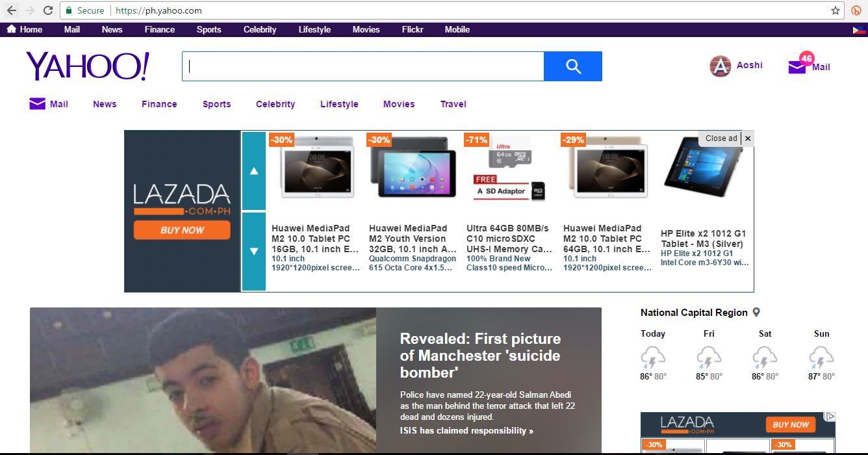The height and width of the screenshot is (455, 868).
Task: Click the AdChoices icon on sidebar ad
Action: click(830, 417)
